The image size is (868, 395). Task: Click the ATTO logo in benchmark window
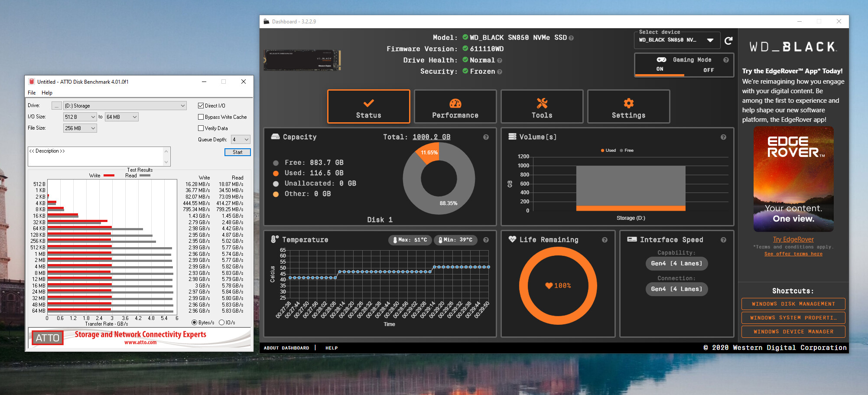[x=48, y=338]
